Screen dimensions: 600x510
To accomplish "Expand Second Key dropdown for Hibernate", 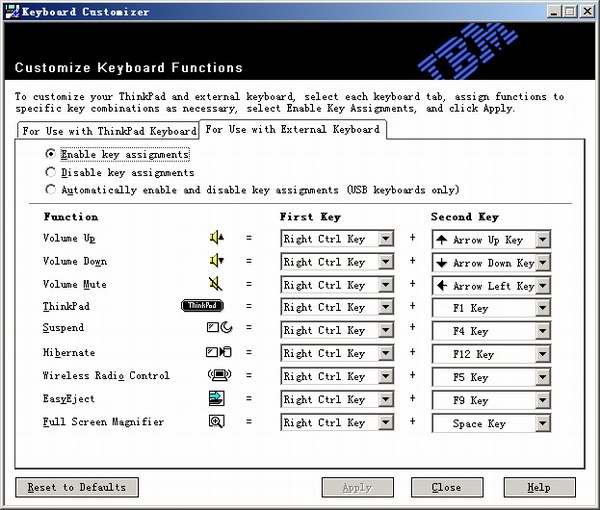I will coord(542,354).
